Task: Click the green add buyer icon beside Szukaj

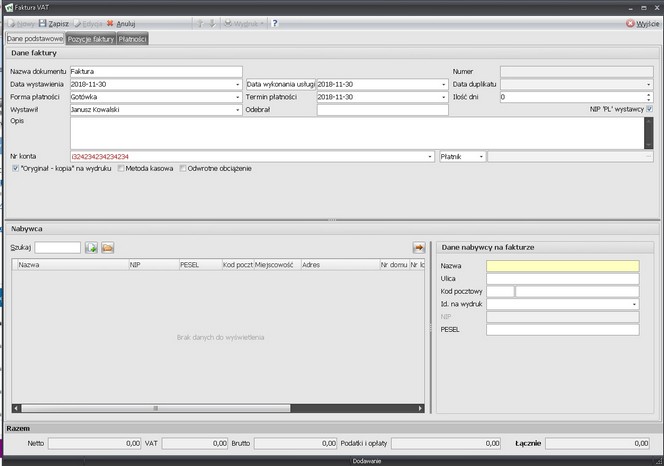Action: pyautogui.click(x=91, y=247)
